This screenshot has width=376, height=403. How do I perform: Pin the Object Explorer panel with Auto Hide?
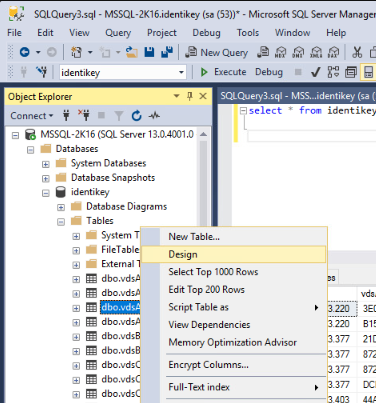(190, 97)
